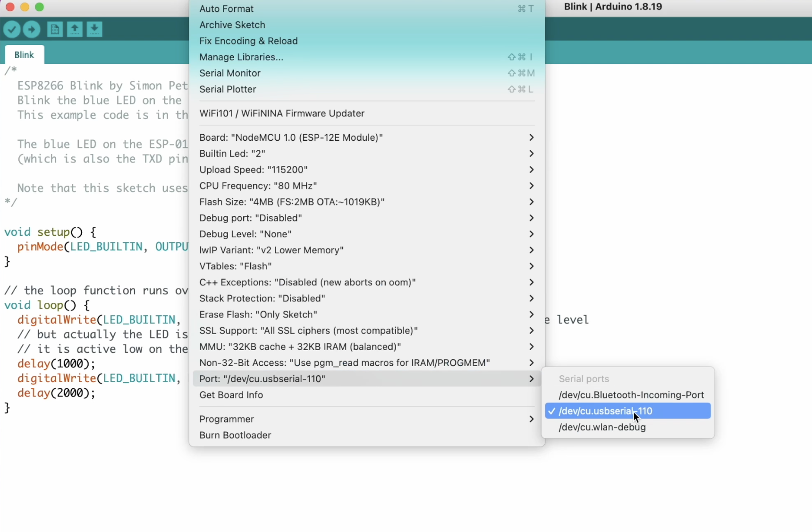
Task: Switch to the Blink sketch tab
Action: tap(25, 55)
